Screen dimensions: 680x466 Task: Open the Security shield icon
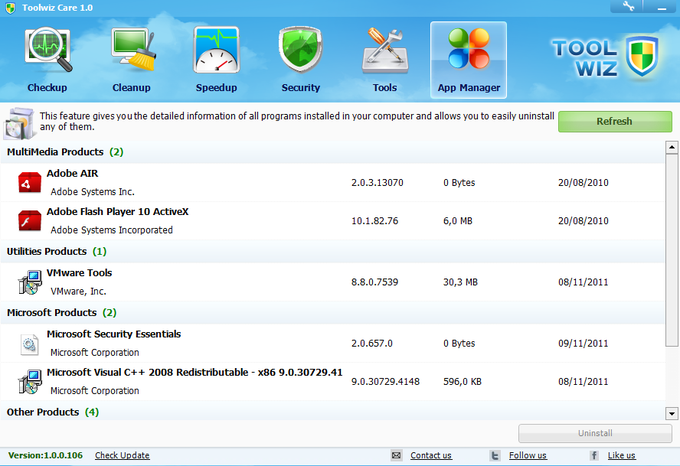tap(301, 50)
